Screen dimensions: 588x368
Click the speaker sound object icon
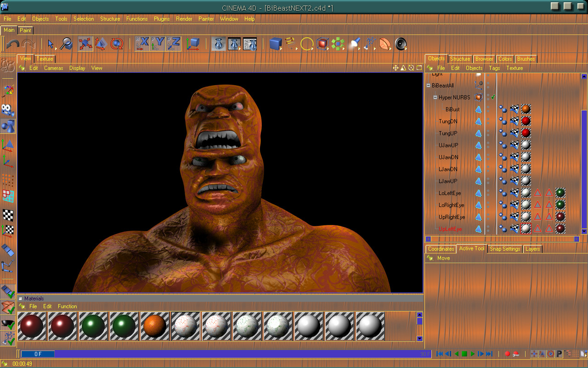401,44
